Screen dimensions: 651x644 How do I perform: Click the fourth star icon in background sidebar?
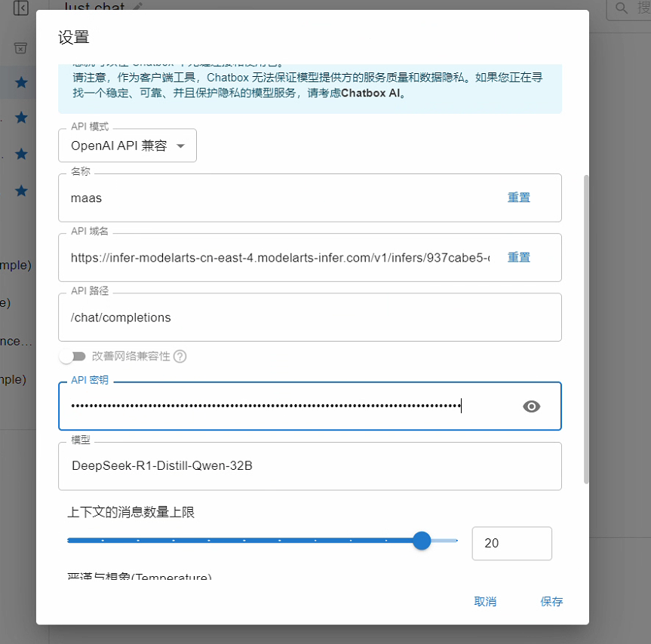coord(21,191)
